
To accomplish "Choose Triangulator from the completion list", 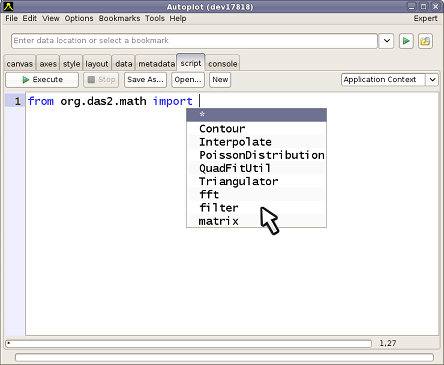I will pyautogui.click(x=256, y=181).
